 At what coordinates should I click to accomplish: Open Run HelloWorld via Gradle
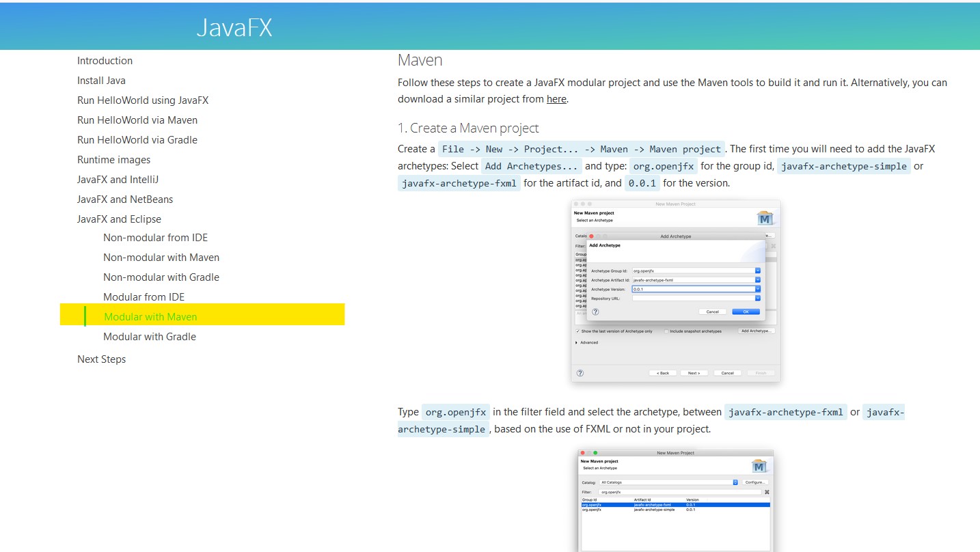[x=137, y=140]
